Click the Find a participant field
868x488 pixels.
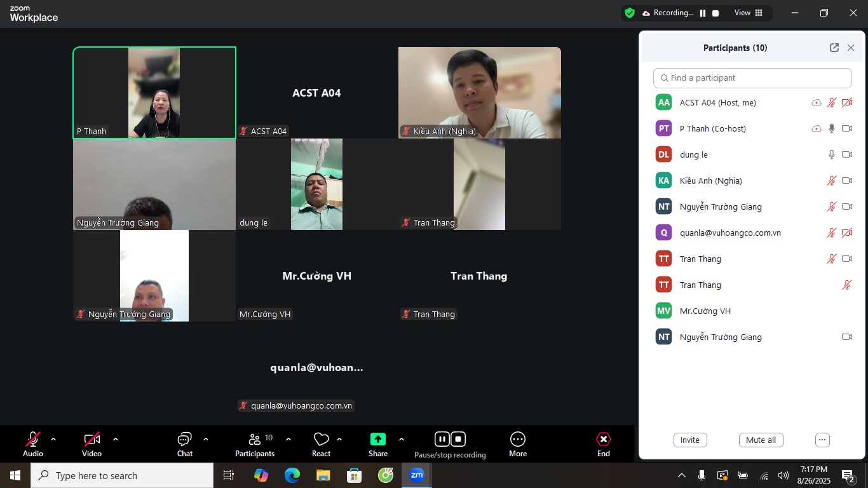point(752,78)
